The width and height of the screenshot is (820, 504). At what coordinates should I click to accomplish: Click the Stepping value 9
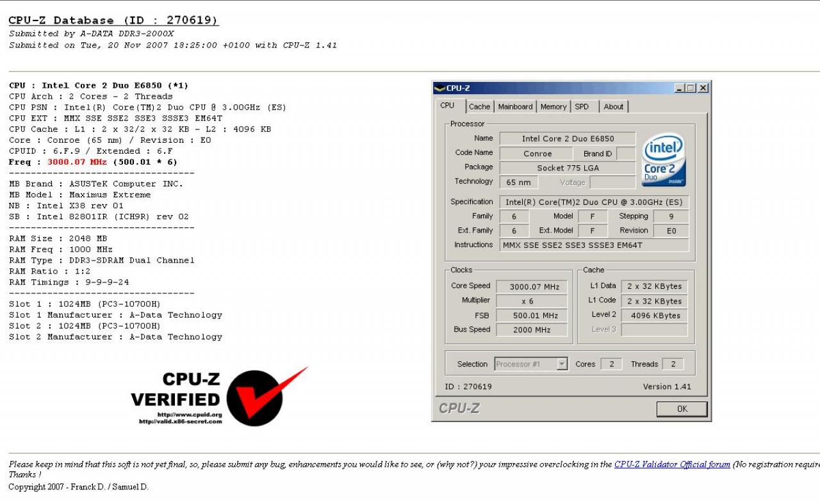671,216
